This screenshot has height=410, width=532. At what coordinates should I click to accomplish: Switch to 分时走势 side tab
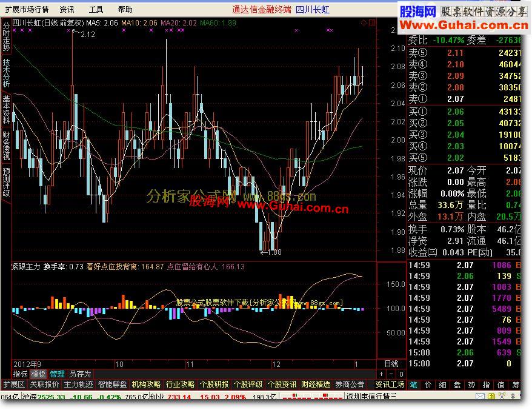6,36
